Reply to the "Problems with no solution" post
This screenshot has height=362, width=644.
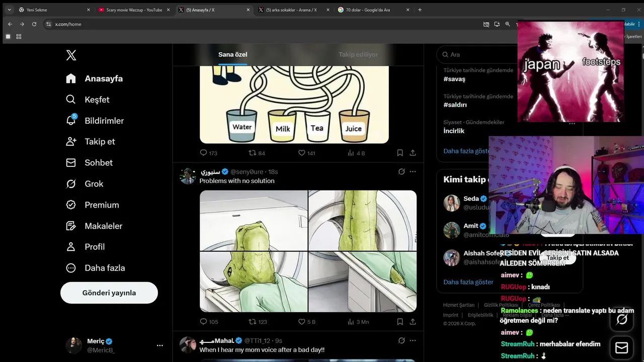click(203, 322)
